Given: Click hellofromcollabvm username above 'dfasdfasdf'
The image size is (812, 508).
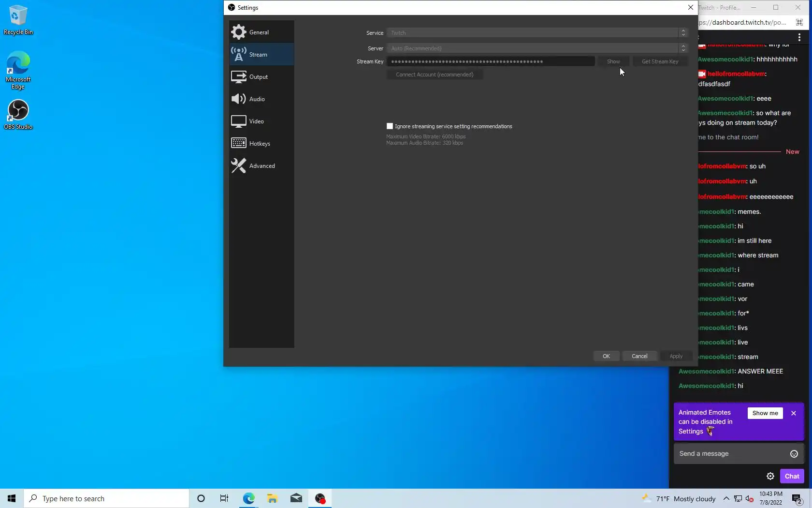Looking at the screenshot, I should click(x=736, y=74).
